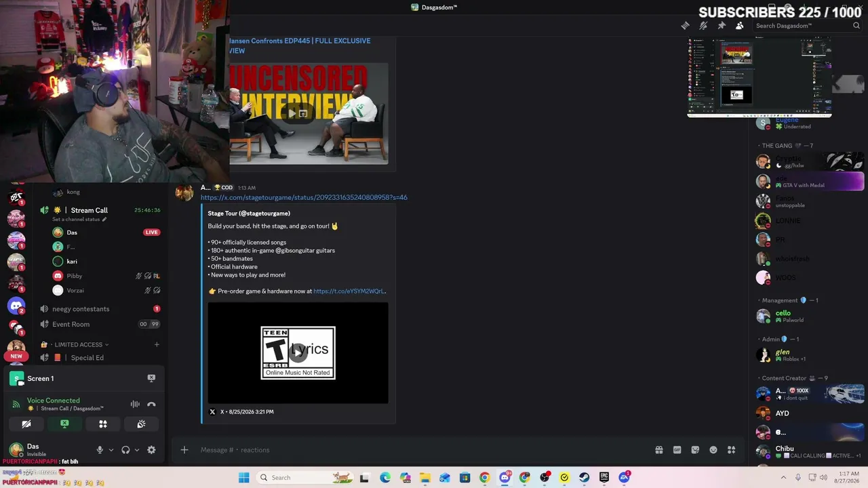
Task: Mute the microphone in the user panel
Action: (x=100, y=450)
